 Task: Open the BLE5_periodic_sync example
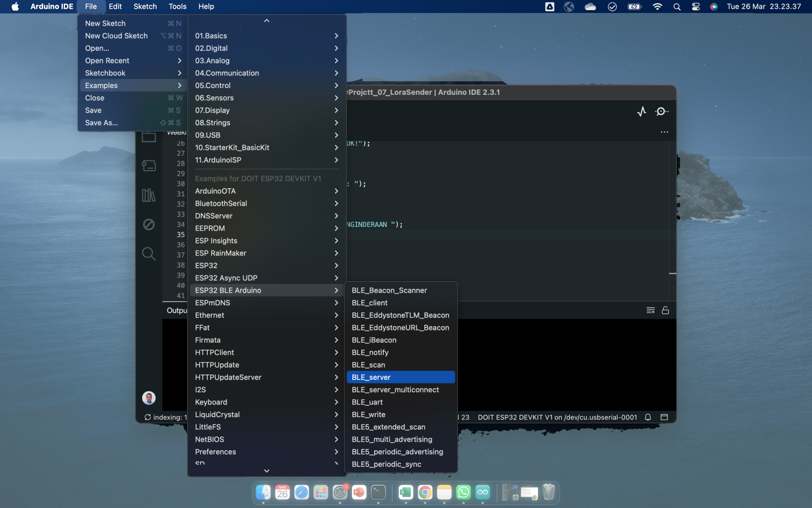(x=401, y=464)
